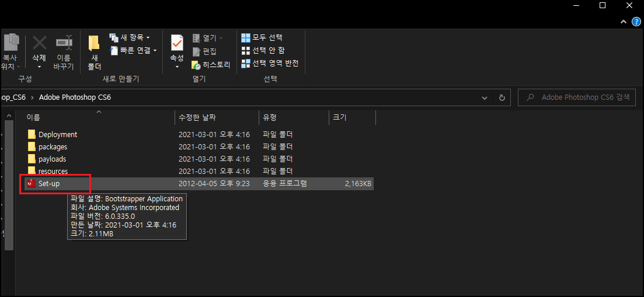Image resolution: width=644 pixels, height=297 pixels.
Task: Create a new folder with 새 폴더
Action: click(x=94, y=53)
